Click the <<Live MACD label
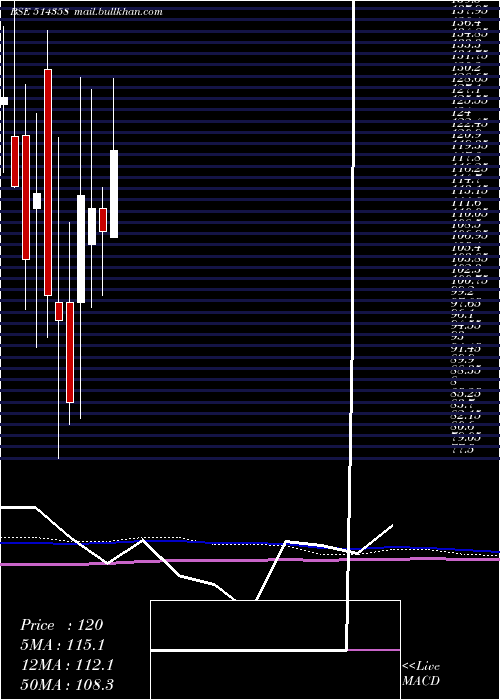 [x=421, y=674]
